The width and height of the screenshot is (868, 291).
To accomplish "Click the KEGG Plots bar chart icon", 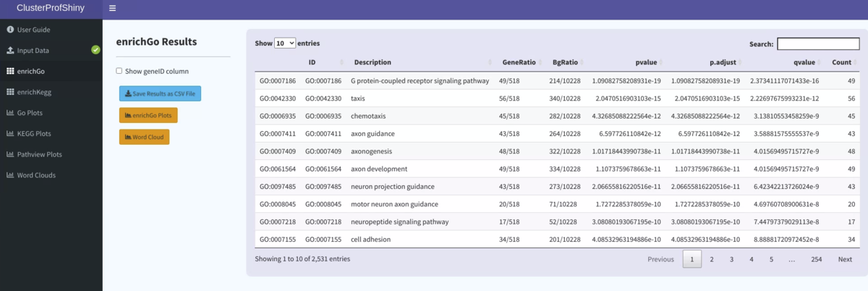I will click(10, 134).
